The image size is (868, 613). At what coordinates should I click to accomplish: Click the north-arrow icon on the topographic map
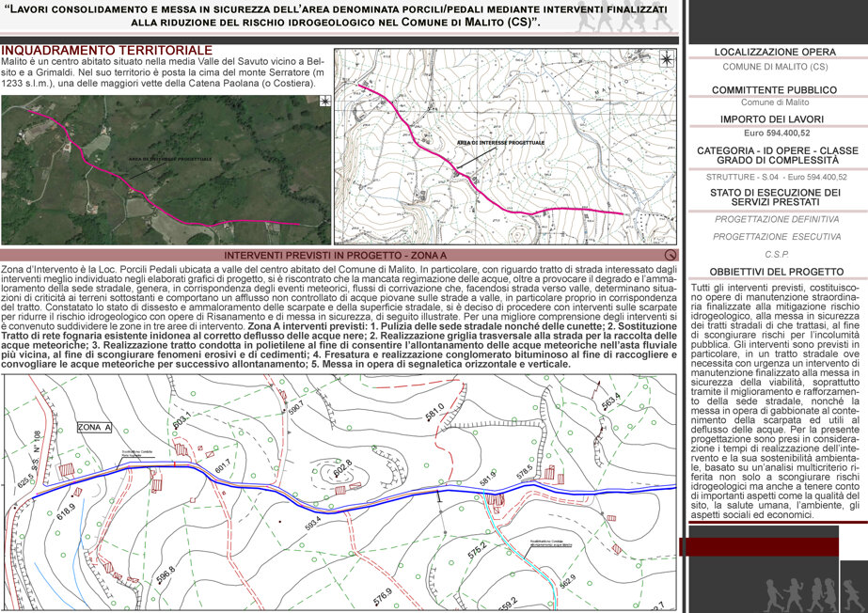[x=667, y=58]
